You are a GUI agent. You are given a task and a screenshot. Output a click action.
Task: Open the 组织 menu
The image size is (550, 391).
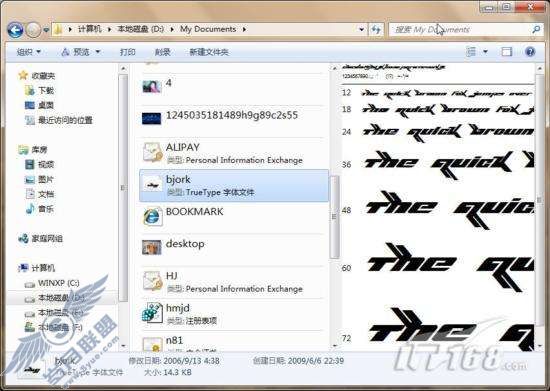coord(29,52)
